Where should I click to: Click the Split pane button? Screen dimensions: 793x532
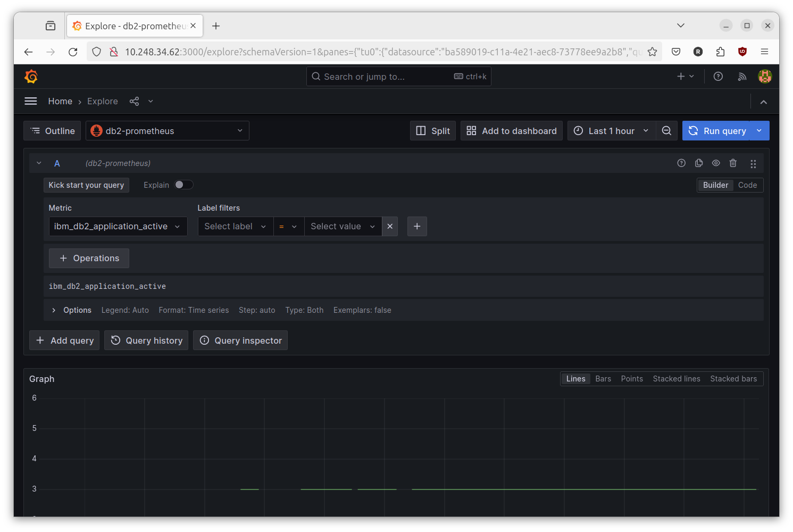(x=433, y=131)
